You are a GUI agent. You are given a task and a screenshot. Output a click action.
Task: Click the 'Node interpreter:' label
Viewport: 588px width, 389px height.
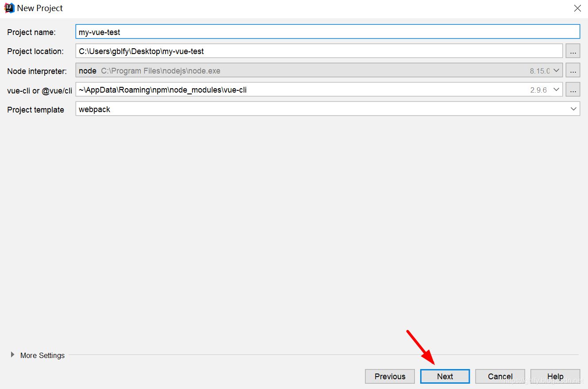coord(37,71)
